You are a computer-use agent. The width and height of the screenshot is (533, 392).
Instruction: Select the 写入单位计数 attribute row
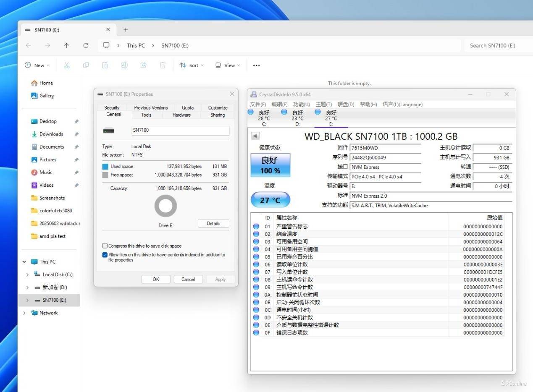(x=378, y=272)
